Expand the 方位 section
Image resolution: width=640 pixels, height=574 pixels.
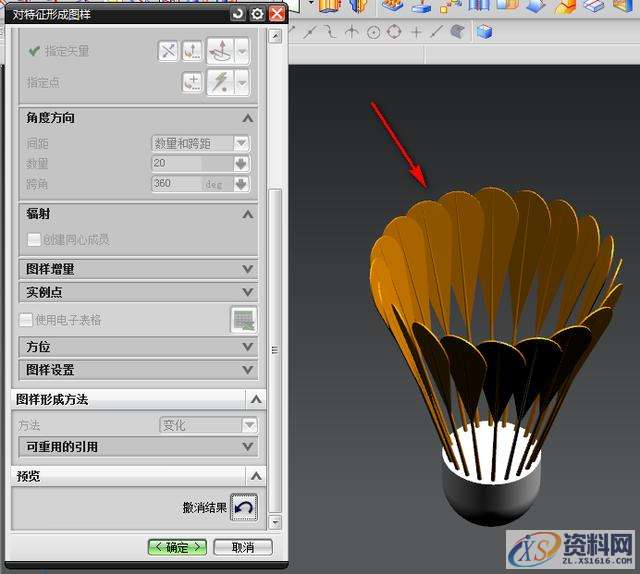coord(247,347)
